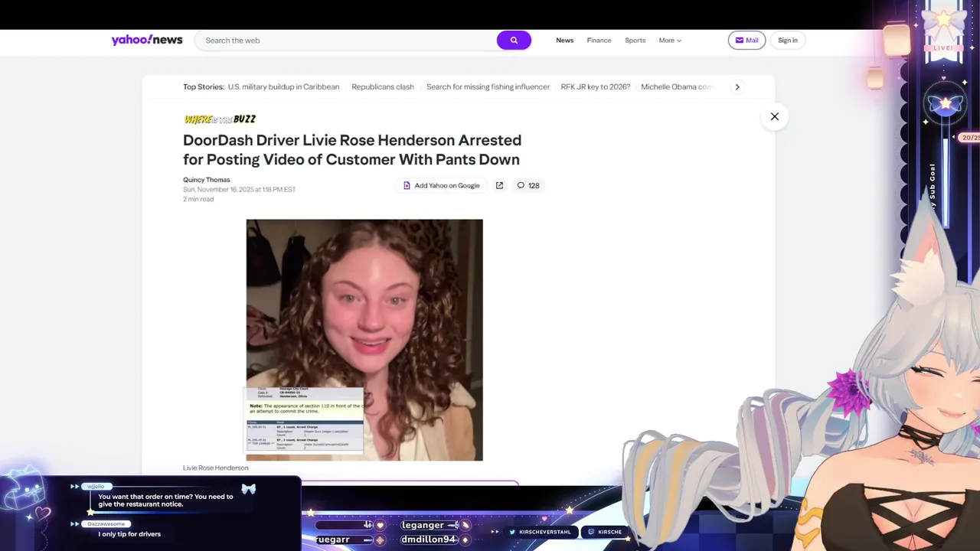Click the '2 min read' text

198,199
